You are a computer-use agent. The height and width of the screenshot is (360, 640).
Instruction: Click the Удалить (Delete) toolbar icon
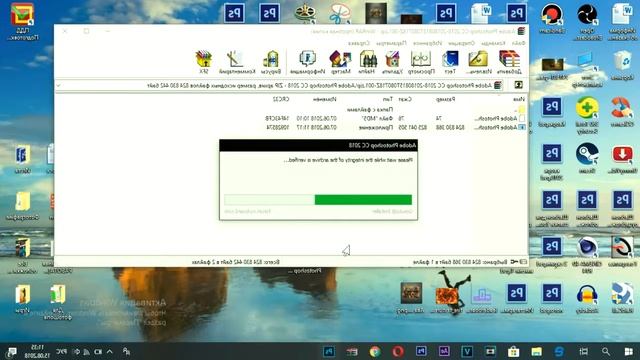point(392,62)
